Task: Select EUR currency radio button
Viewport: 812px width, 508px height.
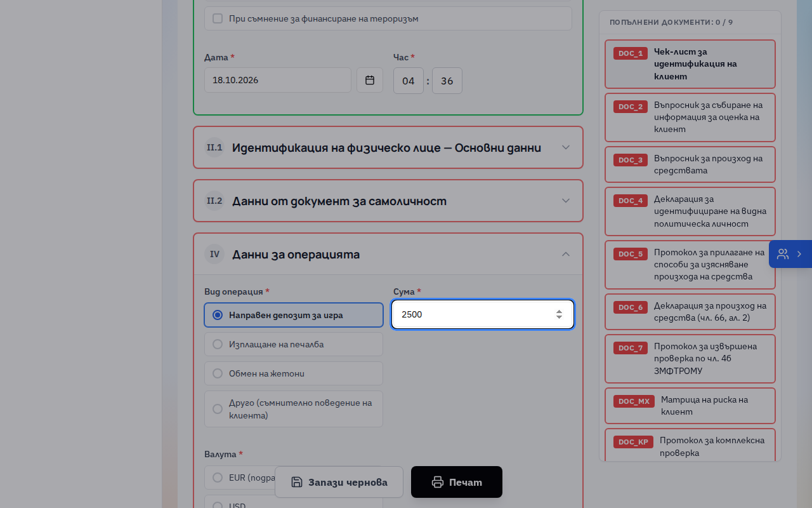Action: click(x=218, y=478)
